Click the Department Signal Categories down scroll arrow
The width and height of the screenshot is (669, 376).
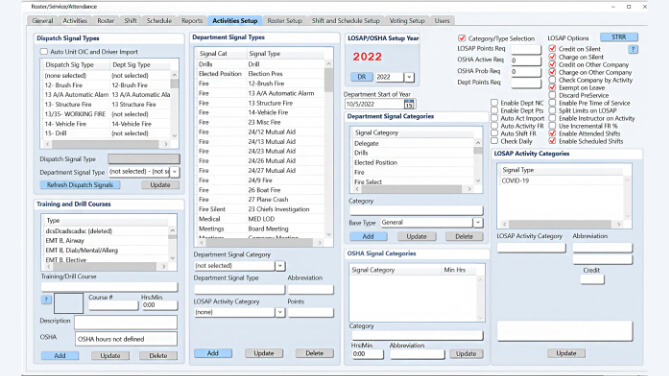point(478,181)
